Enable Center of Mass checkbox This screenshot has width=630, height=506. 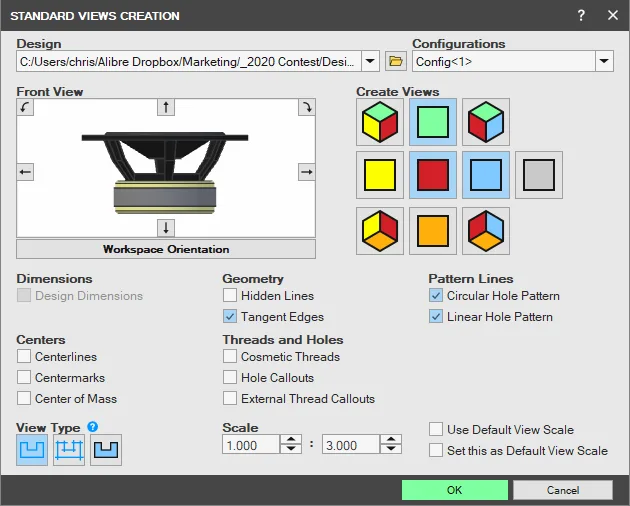pyautogui.click(x=24, y=398)
